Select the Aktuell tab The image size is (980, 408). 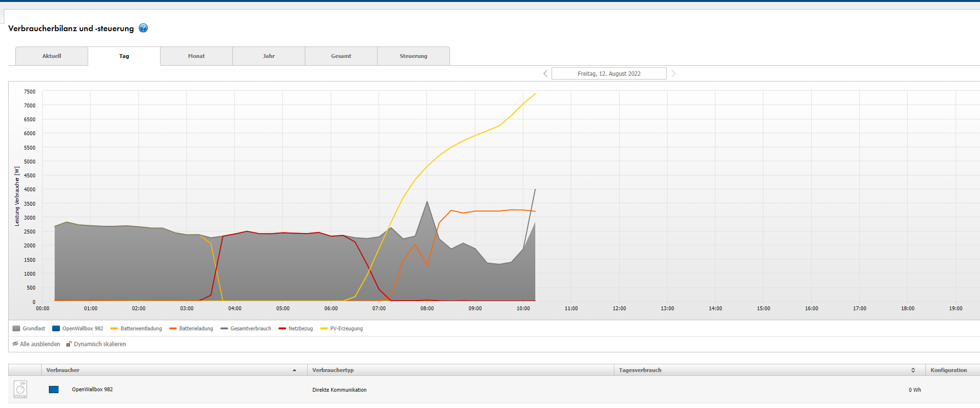(52, 56)
